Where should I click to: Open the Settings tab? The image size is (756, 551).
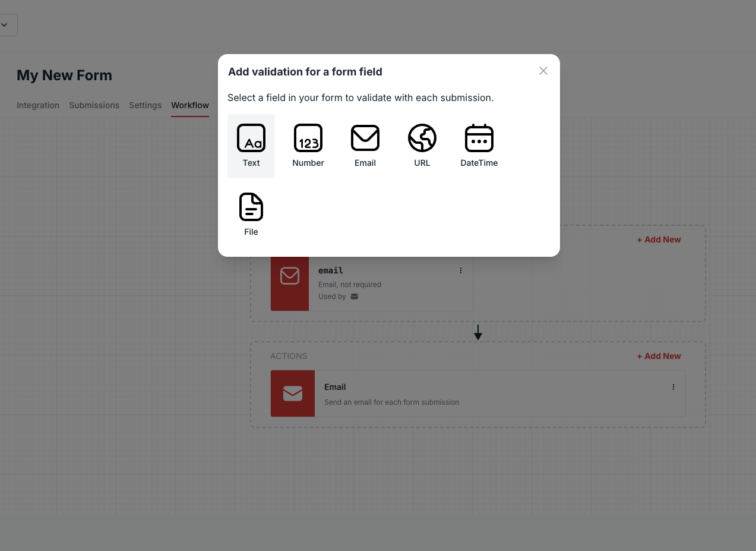(145, 105)
